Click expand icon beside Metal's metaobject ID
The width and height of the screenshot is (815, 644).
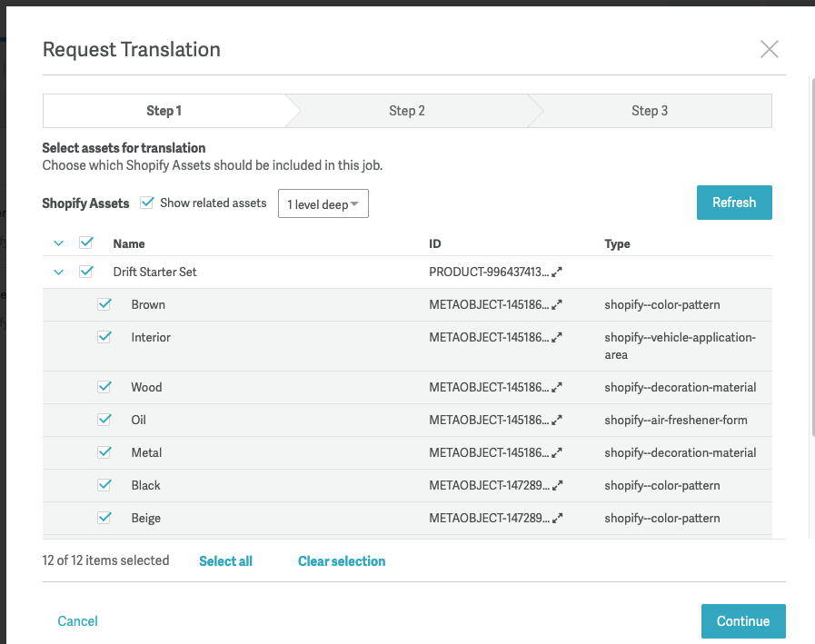557,453
